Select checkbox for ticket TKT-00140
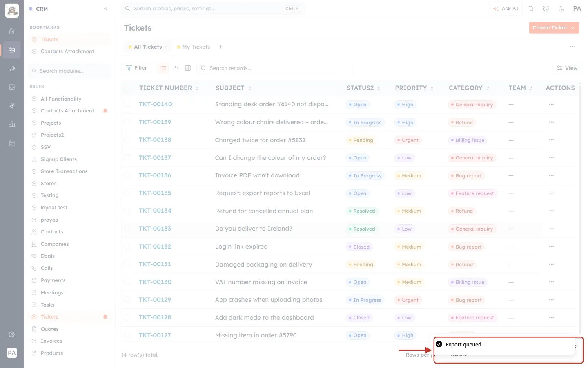The width and height of the screenshot is (588, 368). [x=127, y=104]
